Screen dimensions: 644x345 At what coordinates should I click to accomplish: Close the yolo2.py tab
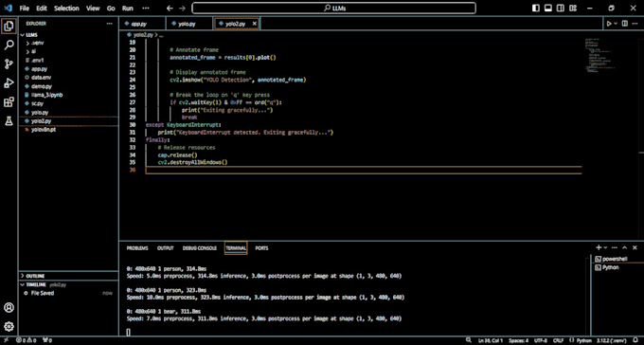point(254,24)
